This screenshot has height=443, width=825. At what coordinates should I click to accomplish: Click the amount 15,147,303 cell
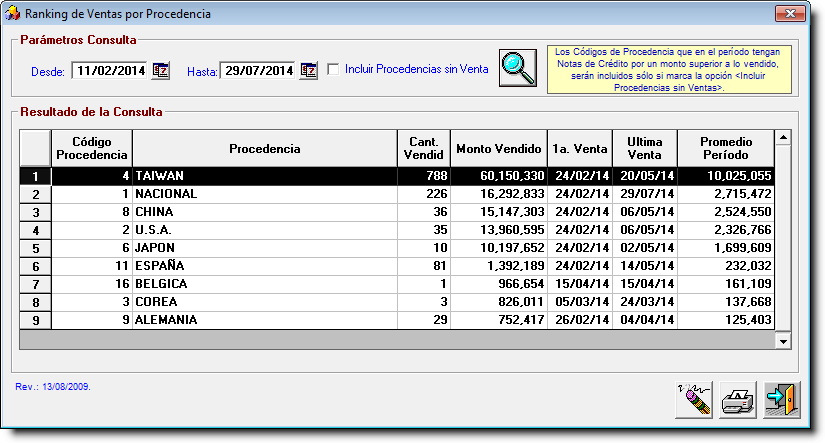[499, 212]
